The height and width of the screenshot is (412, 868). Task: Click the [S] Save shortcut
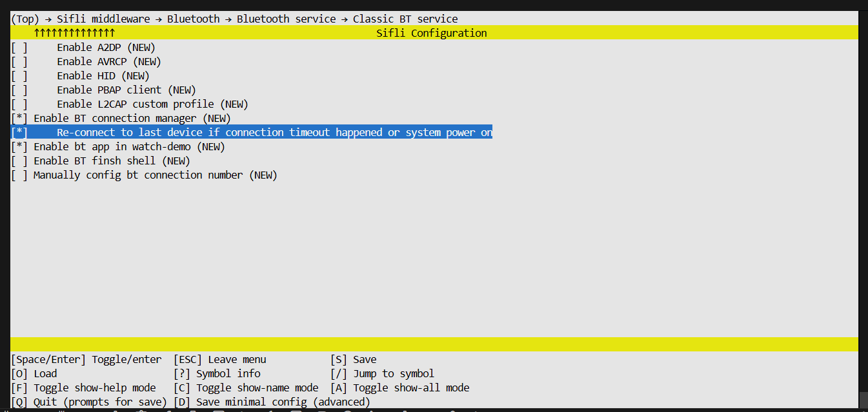point(353,359)
